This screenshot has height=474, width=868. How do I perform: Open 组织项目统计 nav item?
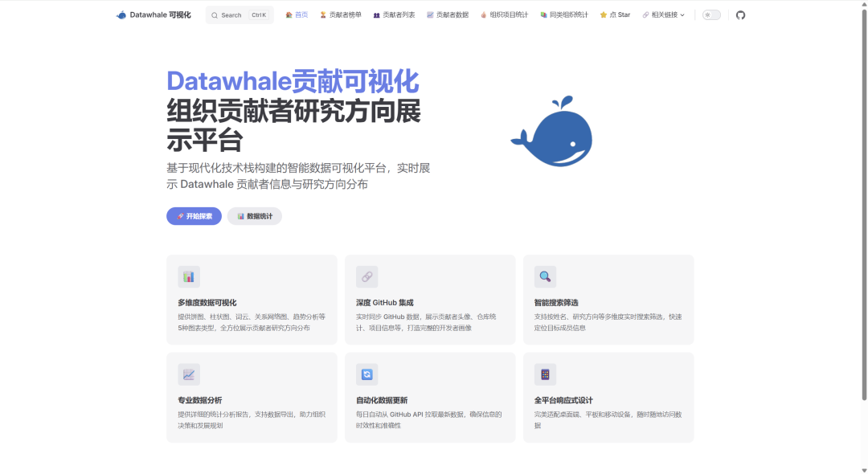(x=504, y=15)
